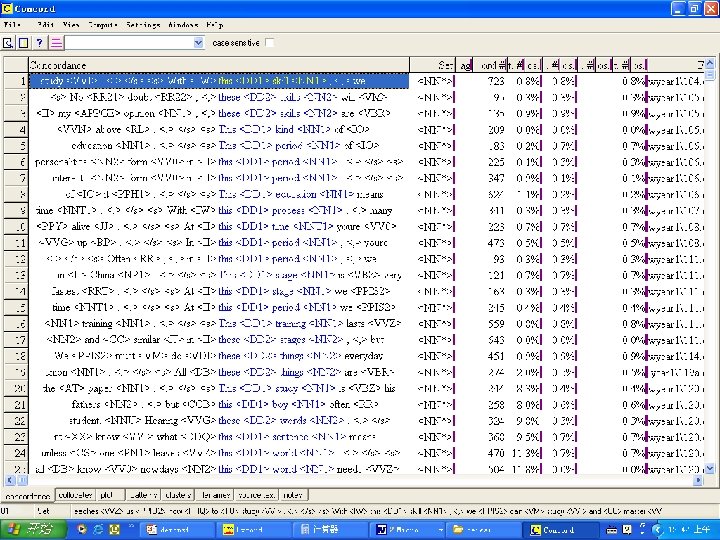
Task: Open the File menu
Action: tap(12, 25)
